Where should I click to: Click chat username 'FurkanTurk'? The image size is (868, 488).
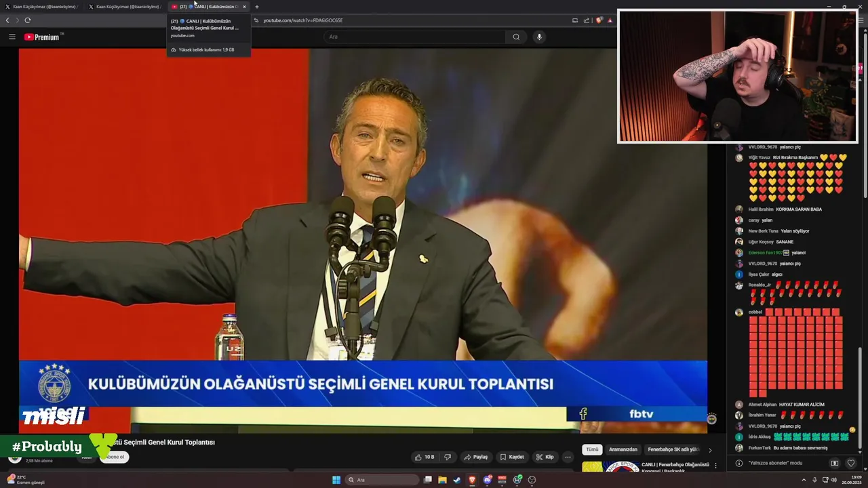click(x=760, y=448)
